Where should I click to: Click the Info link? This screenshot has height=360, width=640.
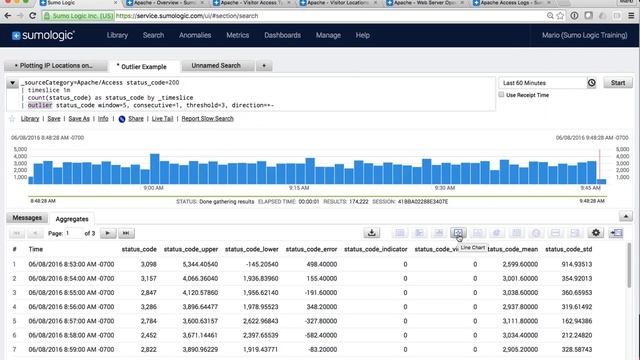point(103,119)
